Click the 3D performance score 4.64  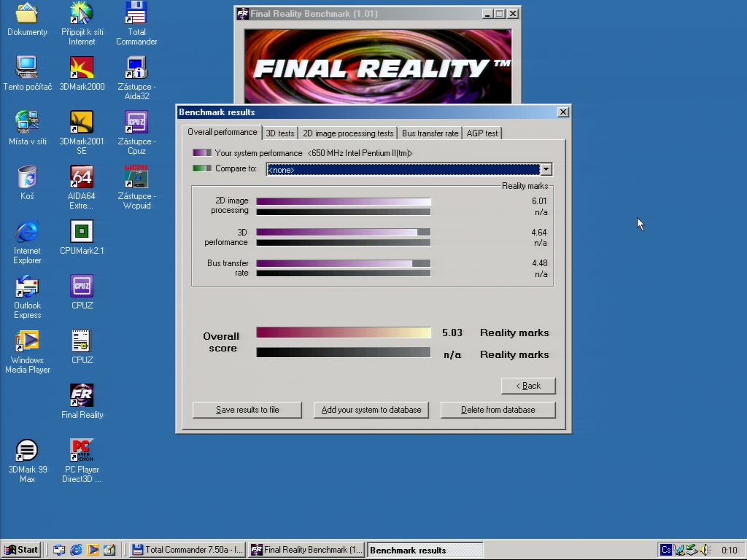pos(539,233)
